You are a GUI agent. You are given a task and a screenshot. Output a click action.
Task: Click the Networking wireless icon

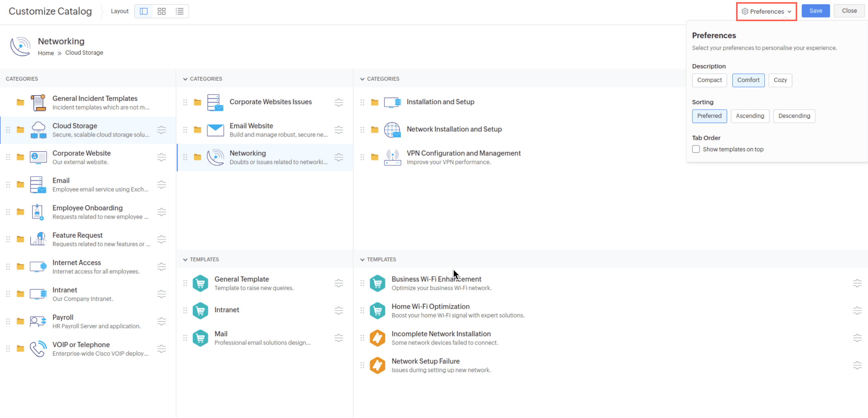click(x=215, y=157)
